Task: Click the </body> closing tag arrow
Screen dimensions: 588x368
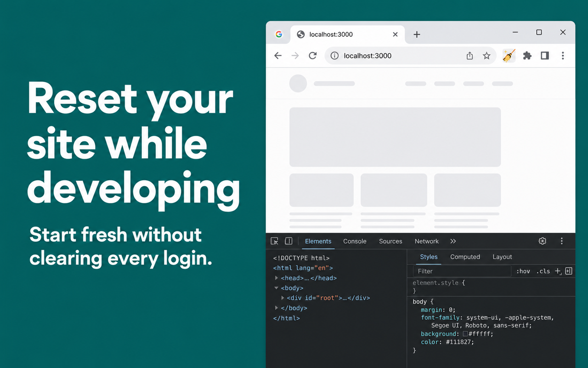Action: (x=277, y=308)
